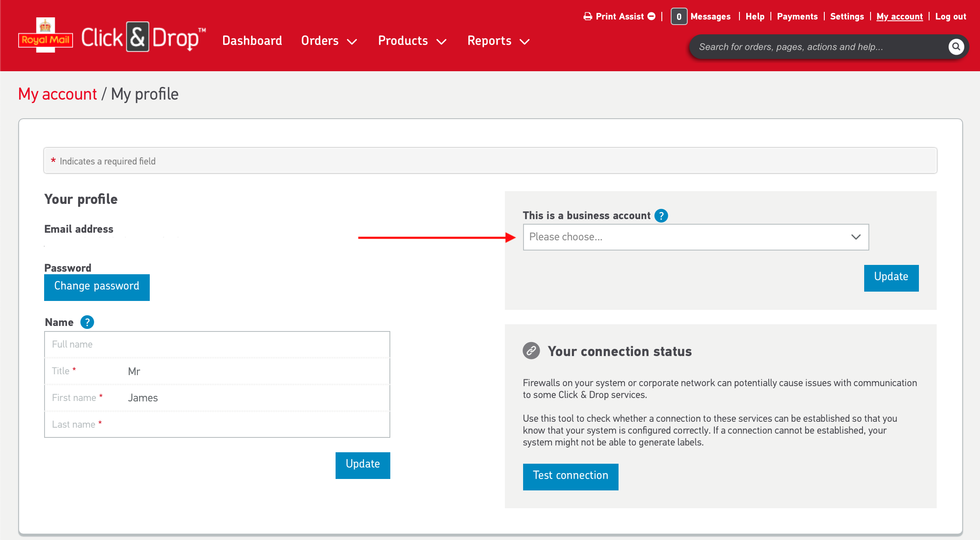The width and height of the screenshot is (980, 540).
Task: Click the Test connection button
Action: click(570, 476)
